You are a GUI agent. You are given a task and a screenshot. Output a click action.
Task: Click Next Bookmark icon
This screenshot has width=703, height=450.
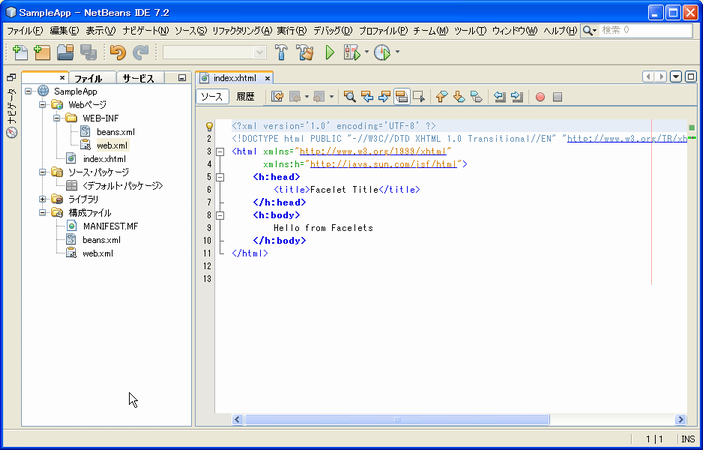459,97
